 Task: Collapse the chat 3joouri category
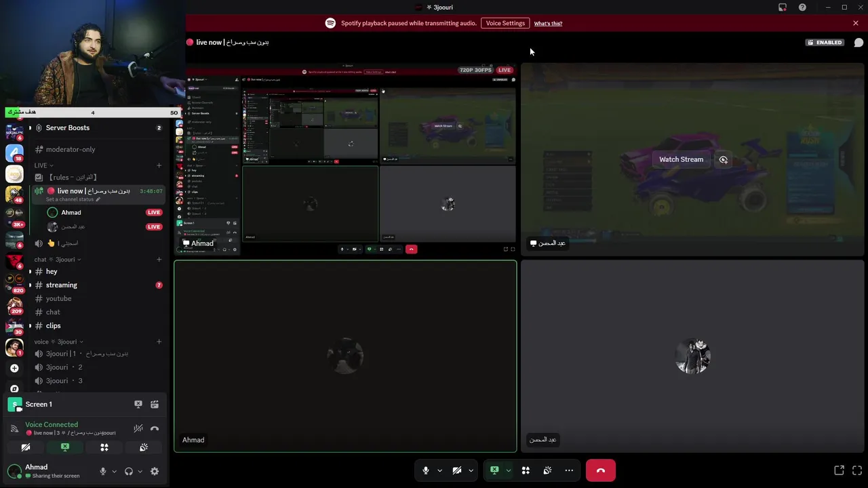click(x=58, y=260)
